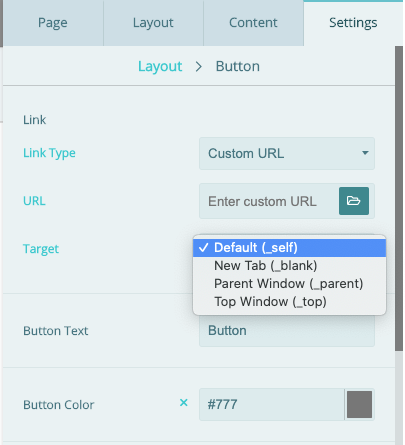405x445 pixels.
Task: Select the Settings tab
Action: (353, 23)
